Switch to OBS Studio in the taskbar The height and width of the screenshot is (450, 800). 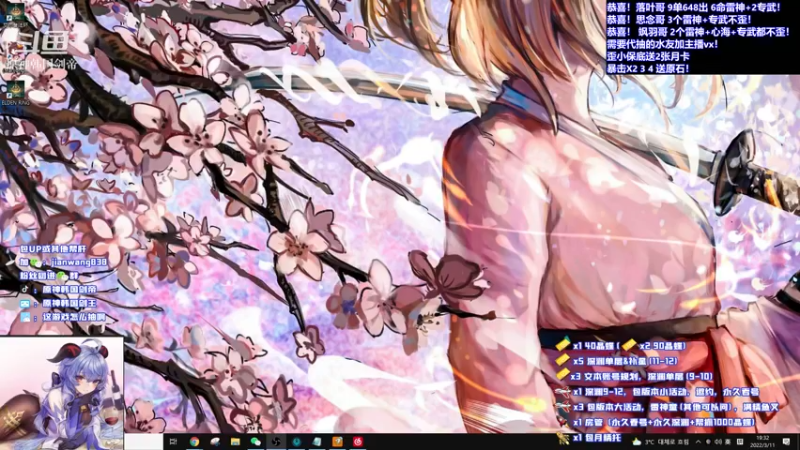276,442
